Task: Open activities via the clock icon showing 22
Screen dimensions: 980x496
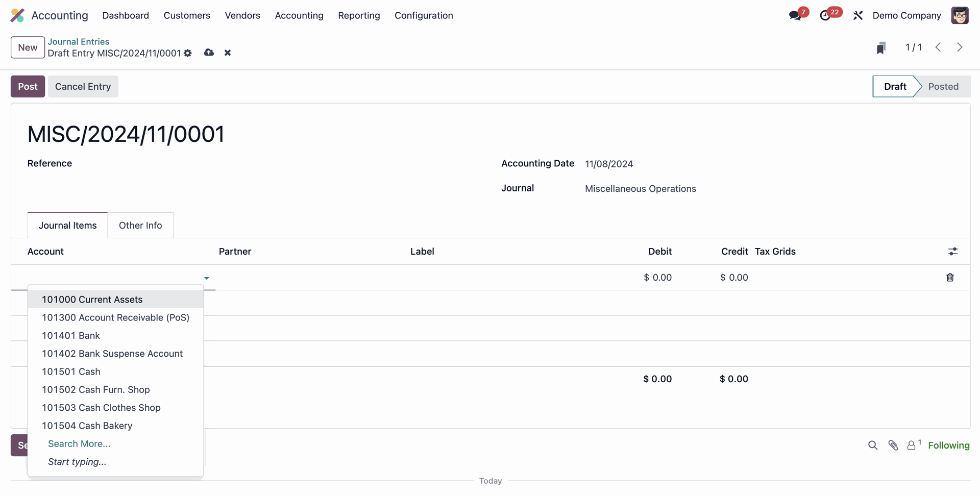Action: point(827,15)
